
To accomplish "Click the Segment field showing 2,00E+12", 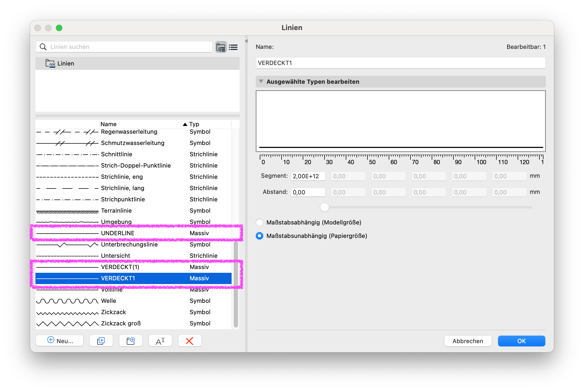I will [308, 176].
